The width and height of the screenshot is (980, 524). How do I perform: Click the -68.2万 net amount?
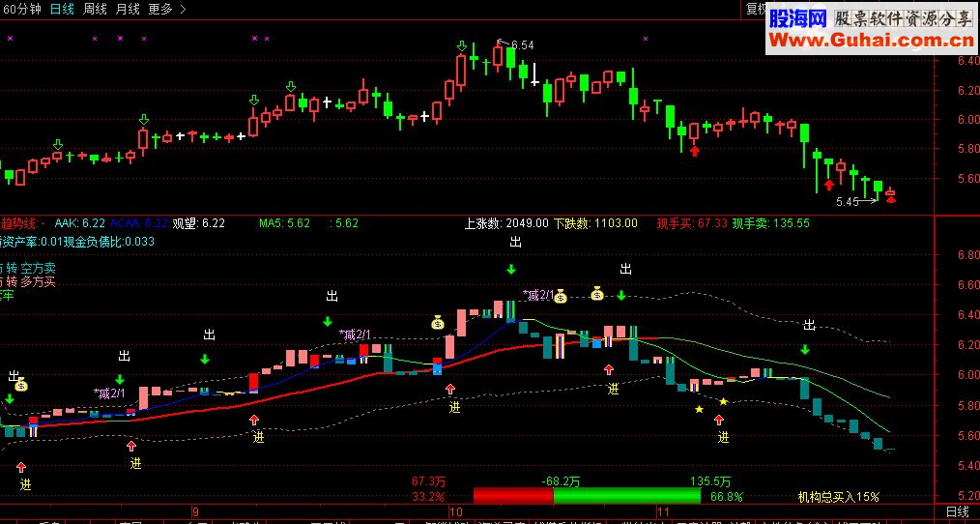[x=561, y=481]
